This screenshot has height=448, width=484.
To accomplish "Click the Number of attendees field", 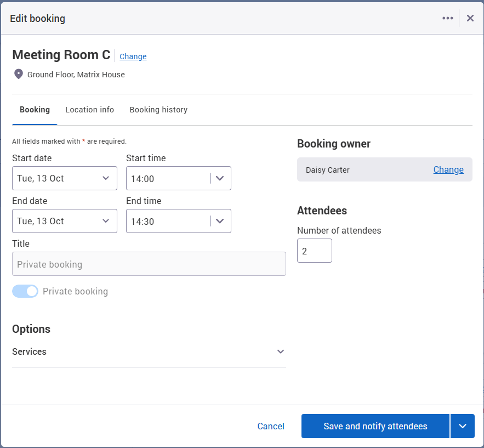I will (x=315, y=251).
